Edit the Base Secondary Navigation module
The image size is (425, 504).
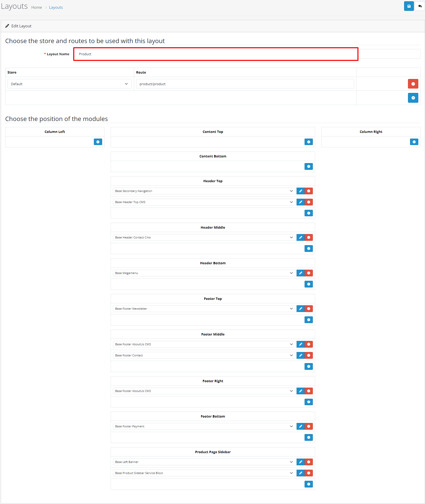[x=300, y=191]
